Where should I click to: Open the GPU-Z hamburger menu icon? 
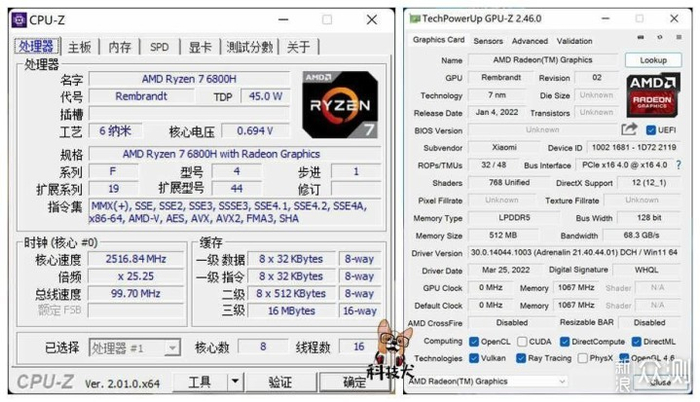[679, 38]
